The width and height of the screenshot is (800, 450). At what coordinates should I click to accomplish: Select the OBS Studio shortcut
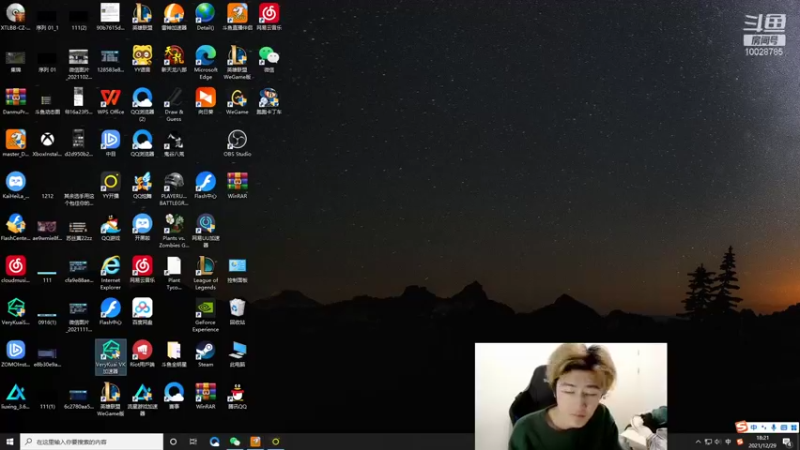click(237, 143)
